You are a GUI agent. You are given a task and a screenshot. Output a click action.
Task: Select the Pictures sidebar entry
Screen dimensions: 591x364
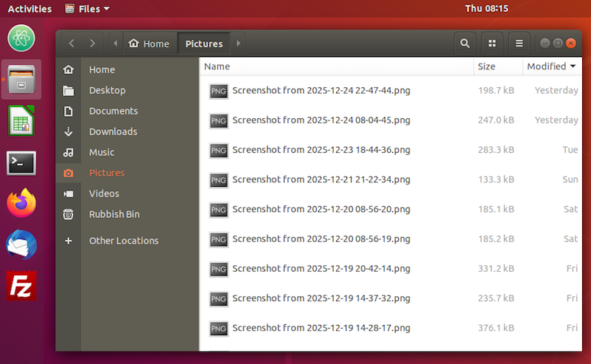click(x=127, y=173)
